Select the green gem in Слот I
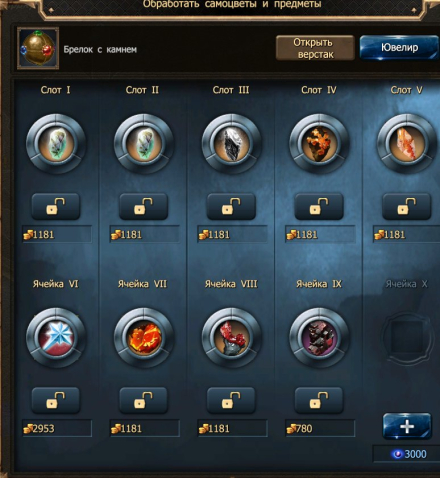Screen dimensions: 440x478 [56, 144]
